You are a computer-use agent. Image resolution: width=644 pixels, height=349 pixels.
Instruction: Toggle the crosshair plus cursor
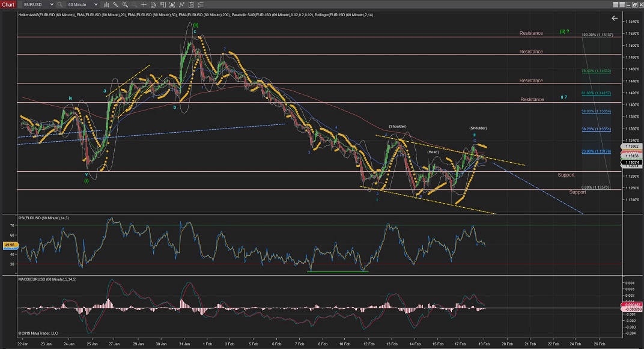(x=144, y=4)
